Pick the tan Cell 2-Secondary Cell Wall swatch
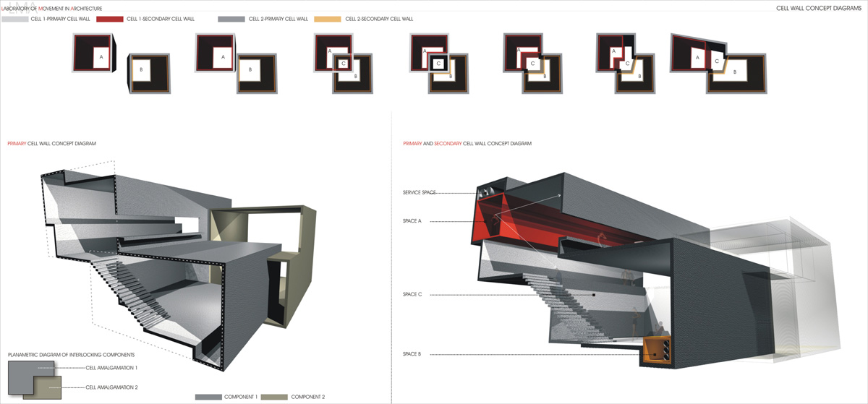 click(328, 19)
